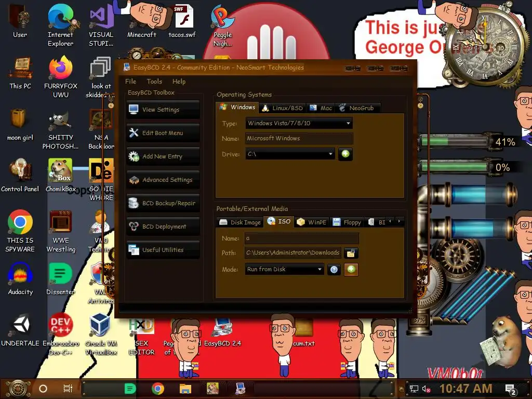Open Useful Utilities section

point(163,250)
